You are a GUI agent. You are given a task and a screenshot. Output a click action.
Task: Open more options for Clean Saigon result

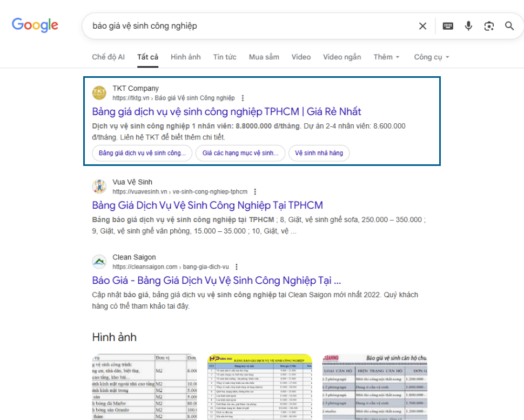click(x=237, y=267)
